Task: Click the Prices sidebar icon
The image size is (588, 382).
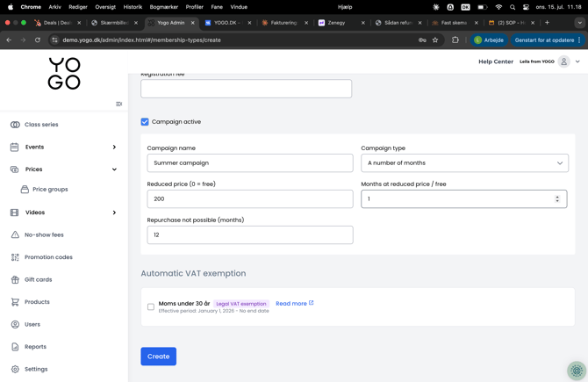Action: (14, 169)
